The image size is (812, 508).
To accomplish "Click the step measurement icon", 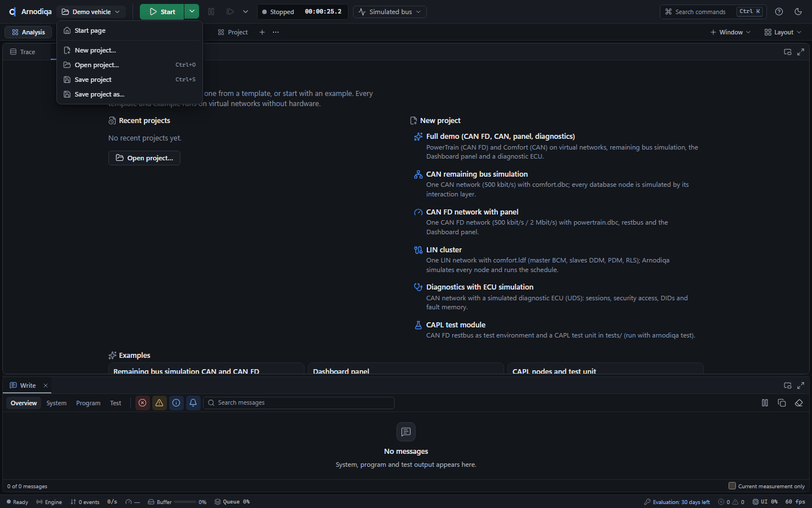I will [230, 12].
